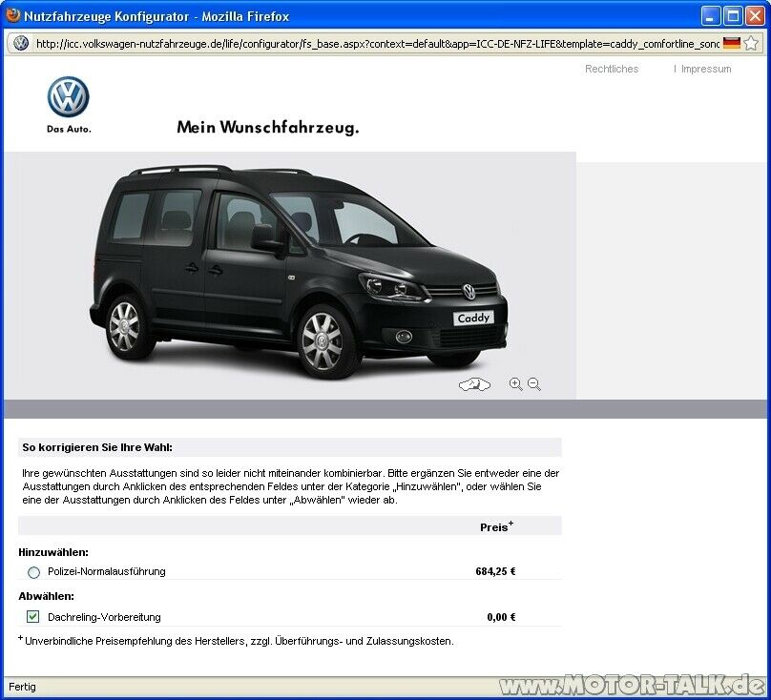The height and width of the screenshot is (700, 771).
Task: Click the Fertig status bar
Action: (23, 687)
